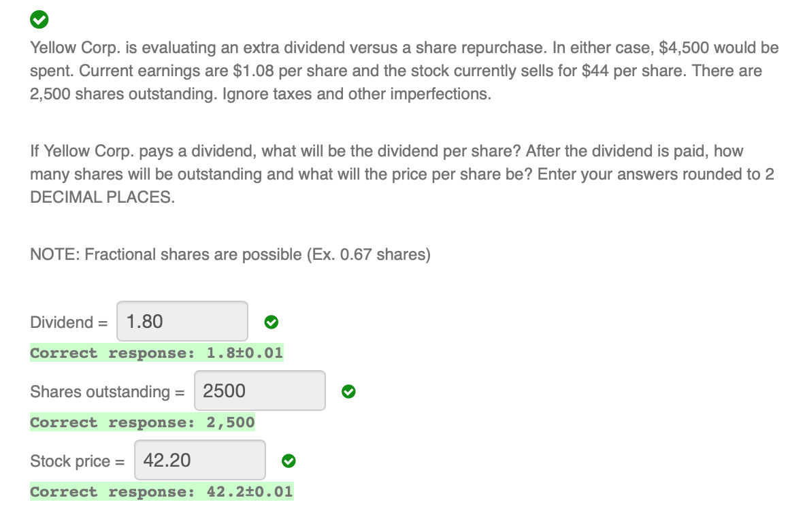Click the highlighted text Correct response: 1.8±0.01
This screenshot has width=803, height=532.
(x=157, y=353)
